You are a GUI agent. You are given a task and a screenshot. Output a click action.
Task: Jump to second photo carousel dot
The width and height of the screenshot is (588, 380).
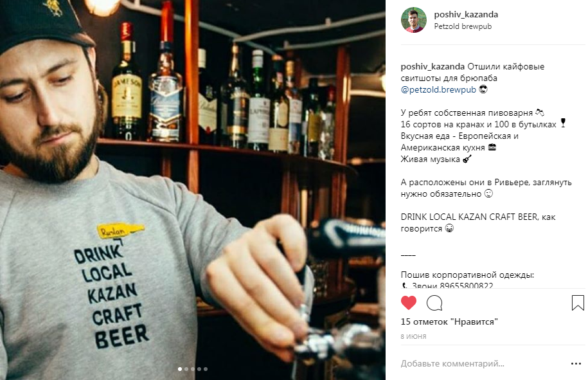[x=186, y=369]
